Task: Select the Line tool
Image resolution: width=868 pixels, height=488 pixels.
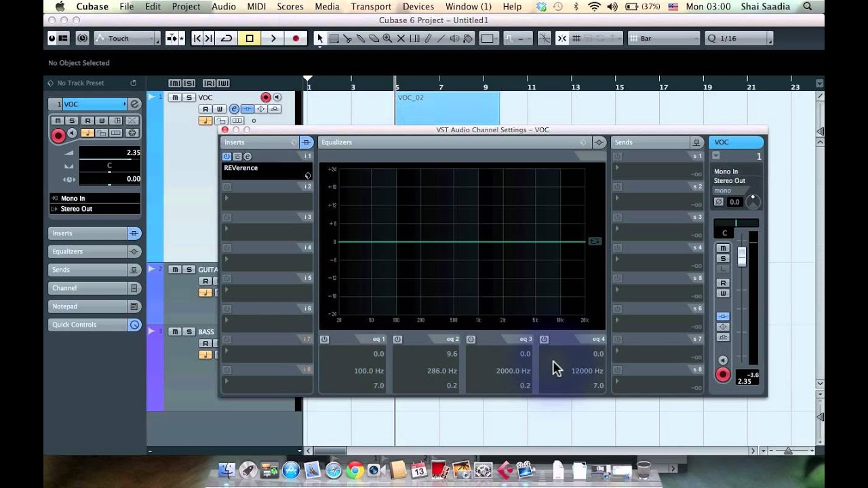Action: click(441, 39)
